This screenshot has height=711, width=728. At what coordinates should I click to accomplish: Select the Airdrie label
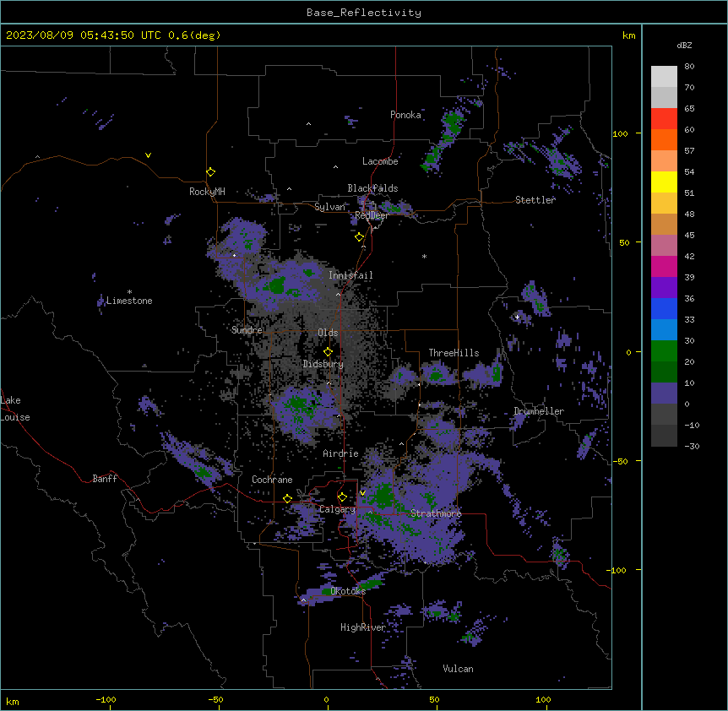[x=340, y=453]
